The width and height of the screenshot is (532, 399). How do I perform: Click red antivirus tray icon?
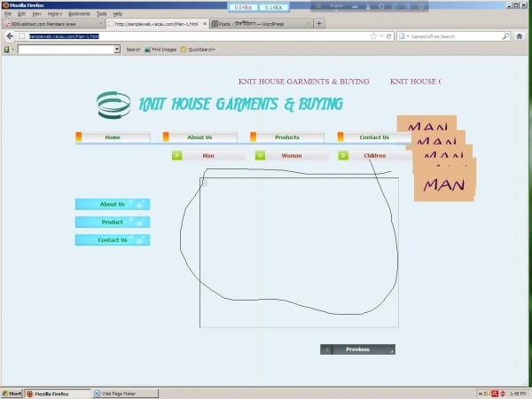(x=495, y=394)
